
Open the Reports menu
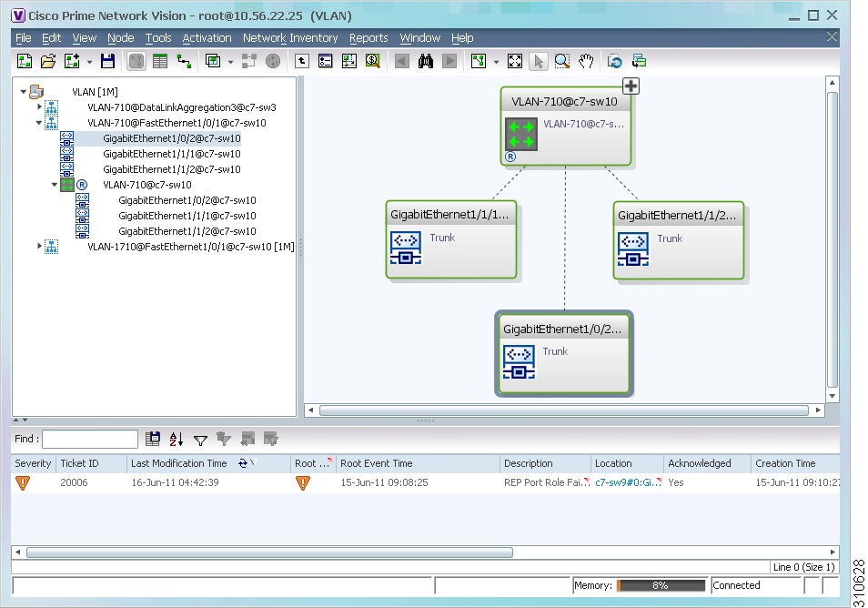point(368,37)
